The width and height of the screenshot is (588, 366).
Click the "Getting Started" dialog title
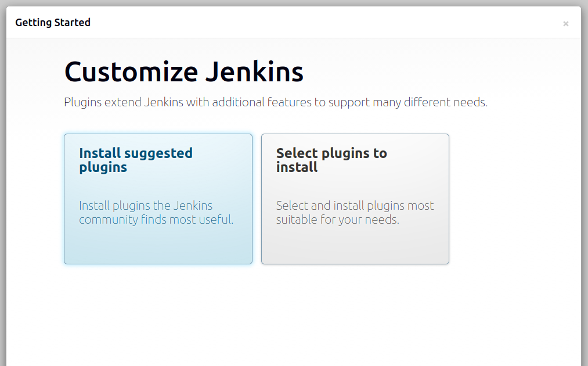click(53, 23)
